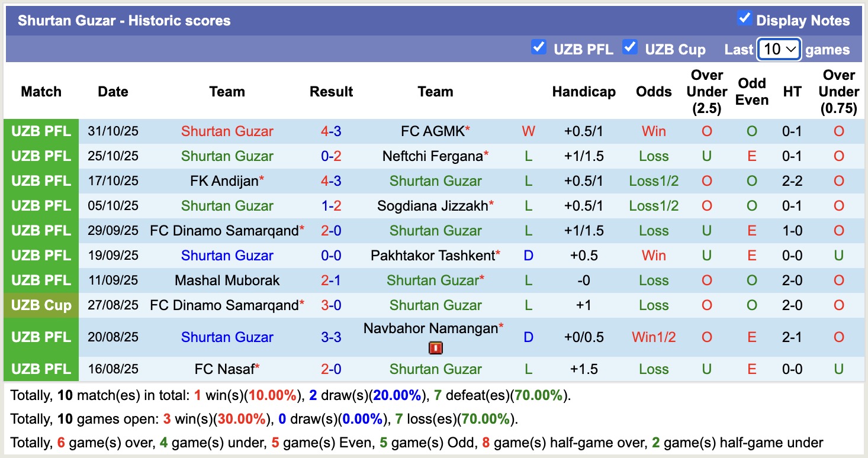The height and width of the screenshot is (458, 868).
Task: Click the red card icon under Navbahor Namangan
Action: (x=436, y=348)
